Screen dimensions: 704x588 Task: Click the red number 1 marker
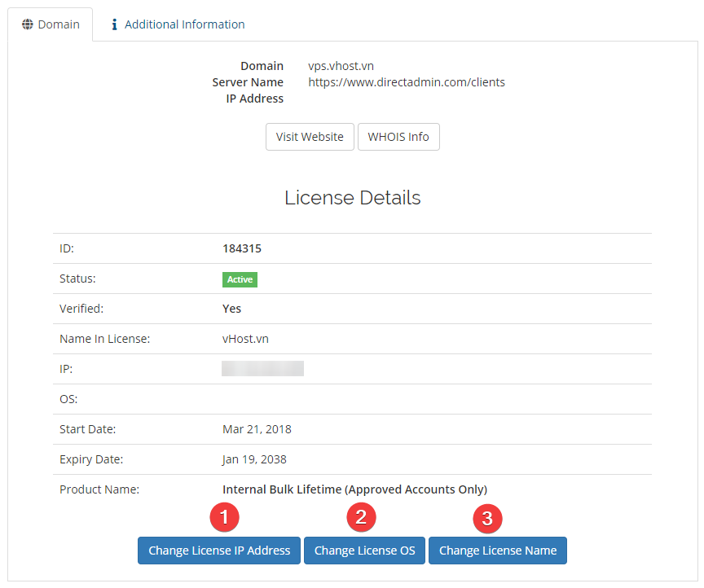point(224,516)
